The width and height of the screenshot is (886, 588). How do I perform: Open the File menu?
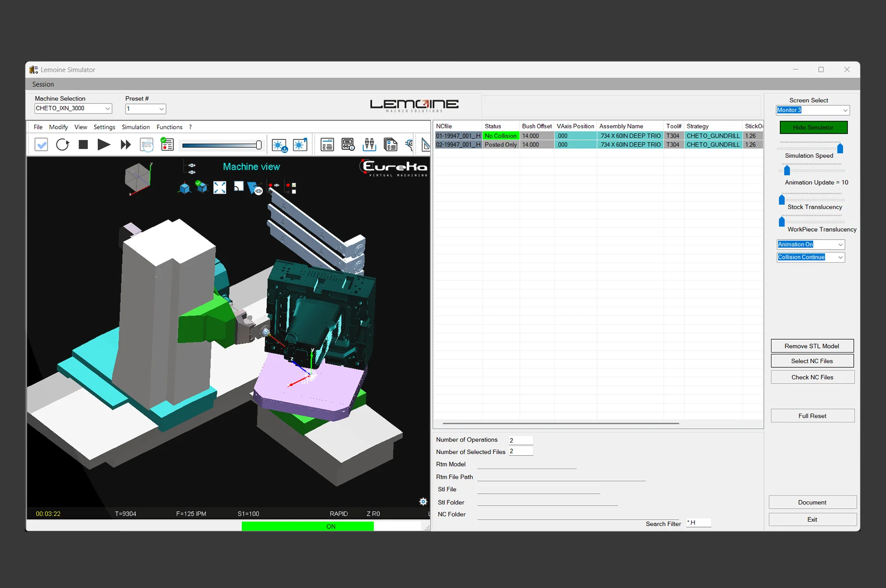coord(38,127)
